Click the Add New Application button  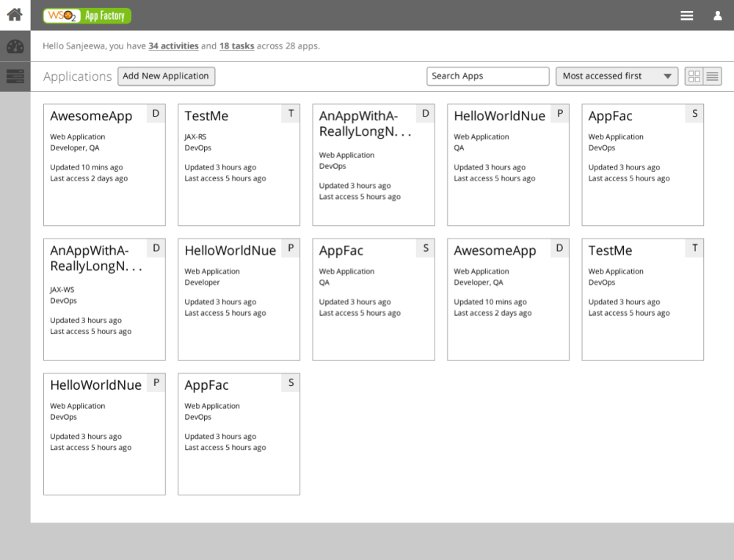[x=166, y=76]
